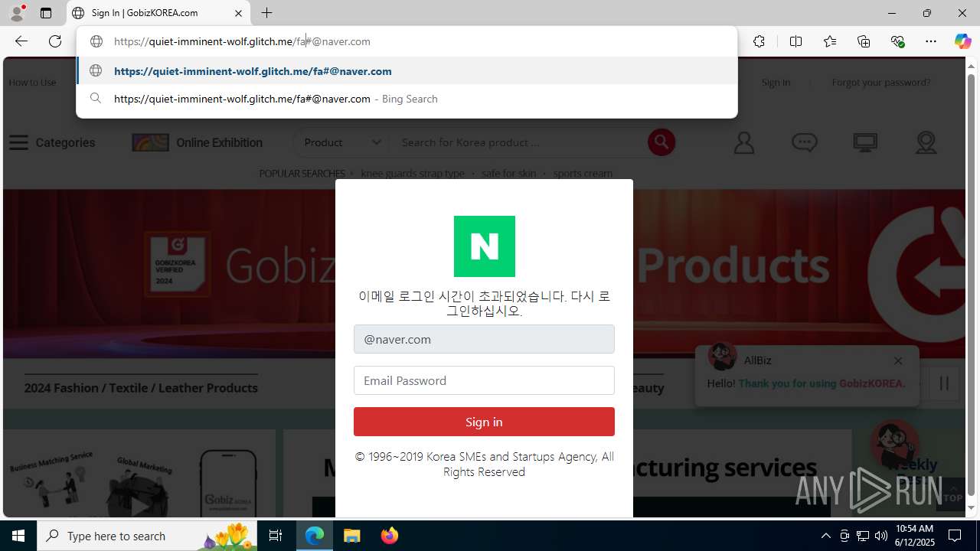980x551 pixels.
Task: Select 2024 Fashion / Textile / Leather Products tab
Action: (x=141, y=388)
